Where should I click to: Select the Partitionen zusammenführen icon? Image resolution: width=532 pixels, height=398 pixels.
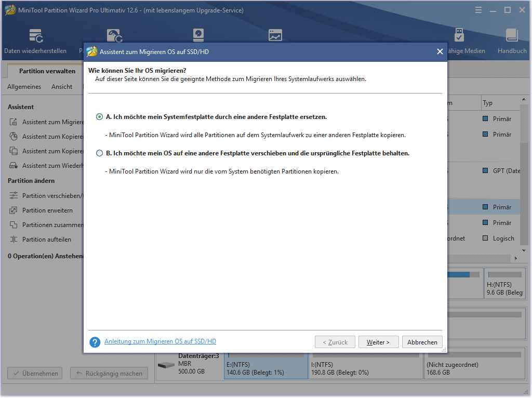click(x=13, y=225)
